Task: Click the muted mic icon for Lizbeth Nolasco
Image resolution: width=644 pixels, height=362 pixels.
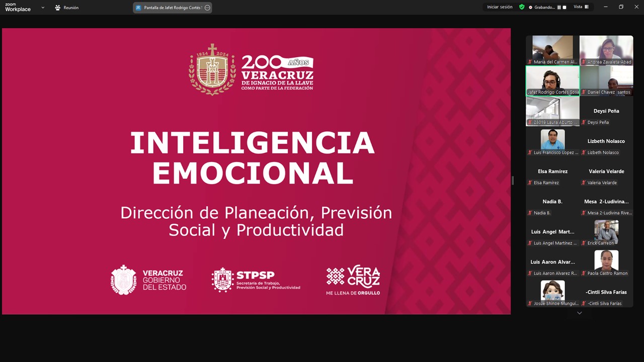Action: click(584, 152)
